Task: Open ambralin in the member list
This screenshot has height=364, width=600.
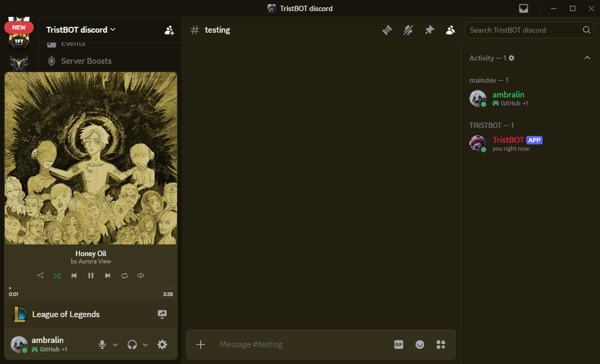Action: [x=530, y=99]
